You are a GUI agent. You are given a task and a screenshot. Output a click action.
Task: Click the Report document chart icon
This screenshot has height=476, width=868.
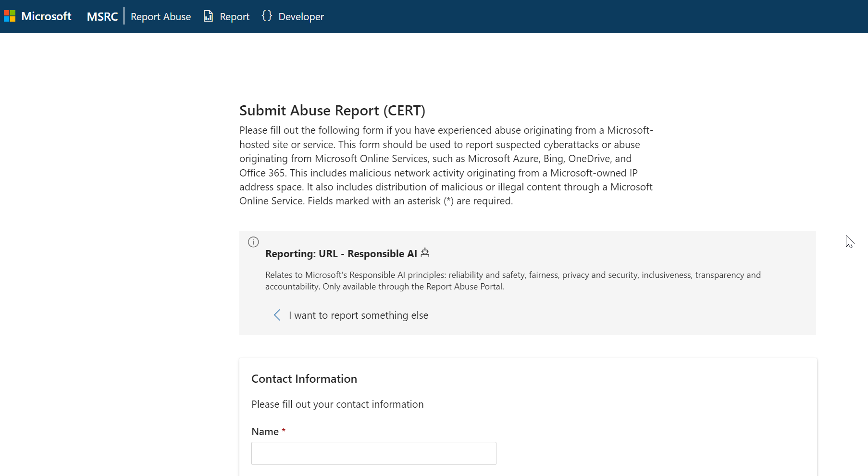point(208,16)
